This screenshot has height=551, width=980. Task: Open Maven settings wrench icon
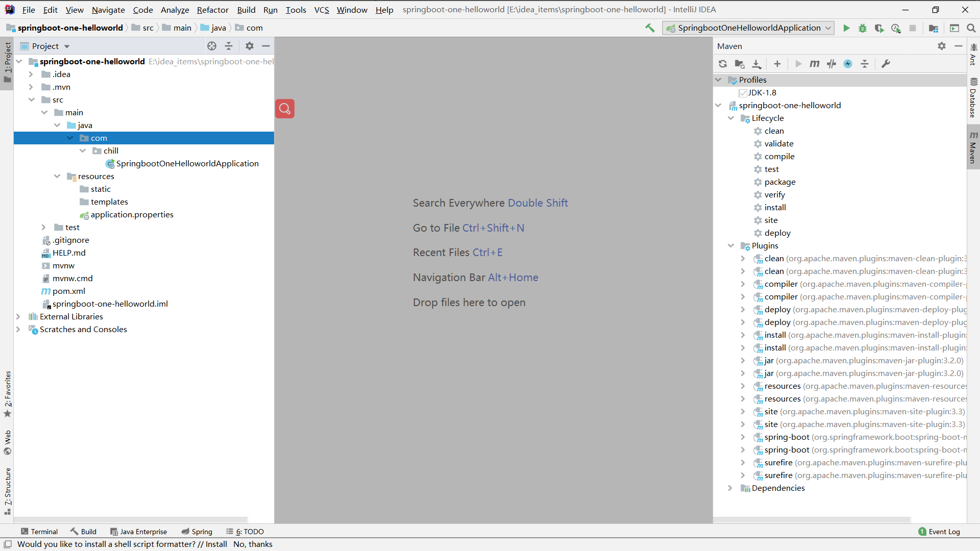(x=886, y=64)
